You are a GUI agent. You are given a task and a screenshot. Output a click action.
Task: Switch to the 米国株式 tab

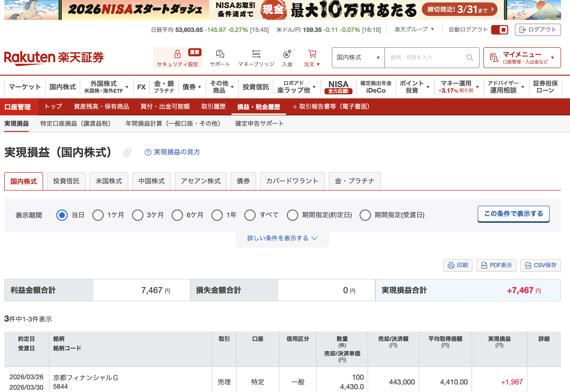coord(109,181)
